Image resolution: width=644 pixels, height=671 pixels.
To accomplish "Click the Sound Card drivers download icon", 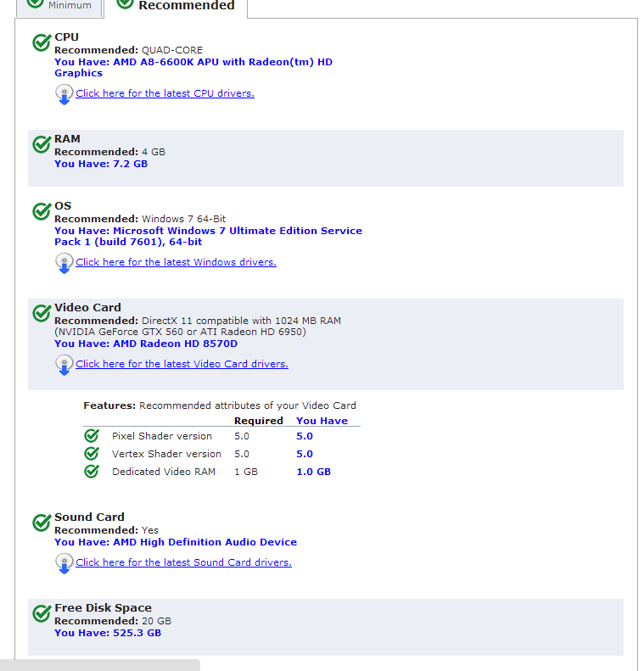I will 64,563.
